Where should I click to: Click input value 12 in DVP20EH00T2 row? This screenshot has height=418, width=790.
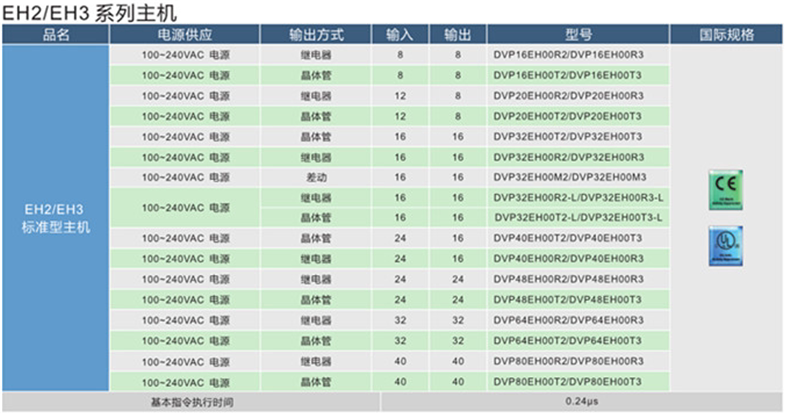click(400, 116)
